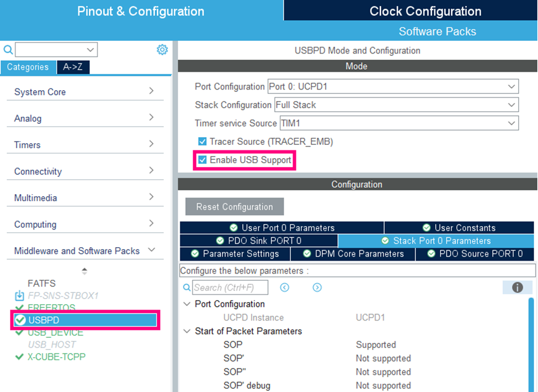
Task: Click the Reset Configuration button
Action: pyautogui.click(x=234, y=206)
